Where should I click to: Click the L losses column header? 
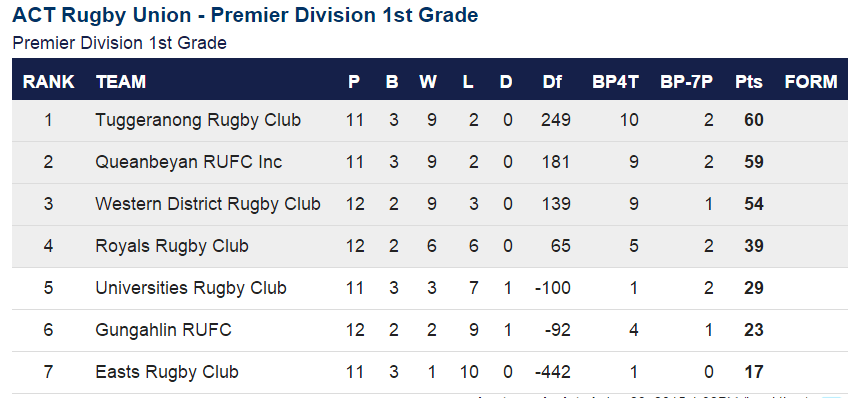pos(468,82)
